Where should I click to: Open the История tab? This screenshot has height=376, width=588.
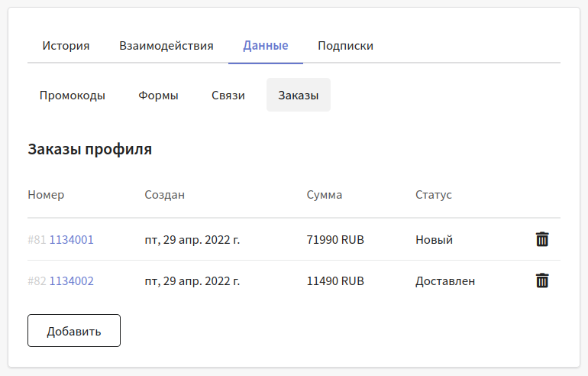pos(66,46)
